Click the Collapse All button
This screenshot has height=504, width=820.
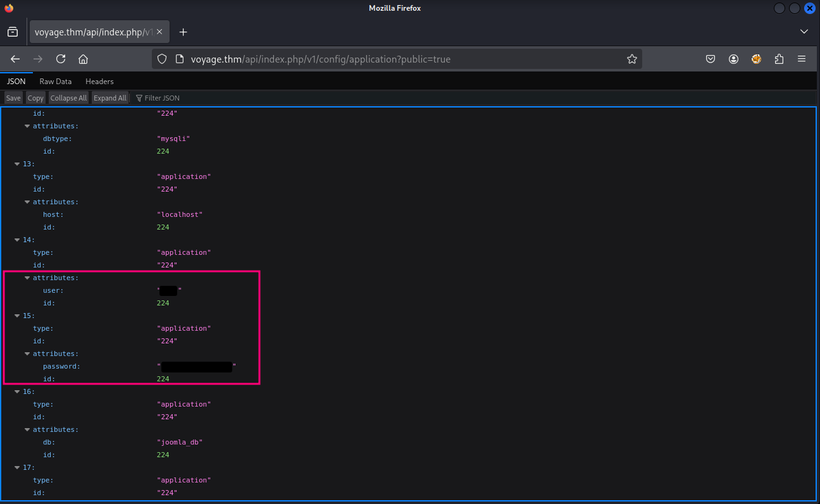68,98
